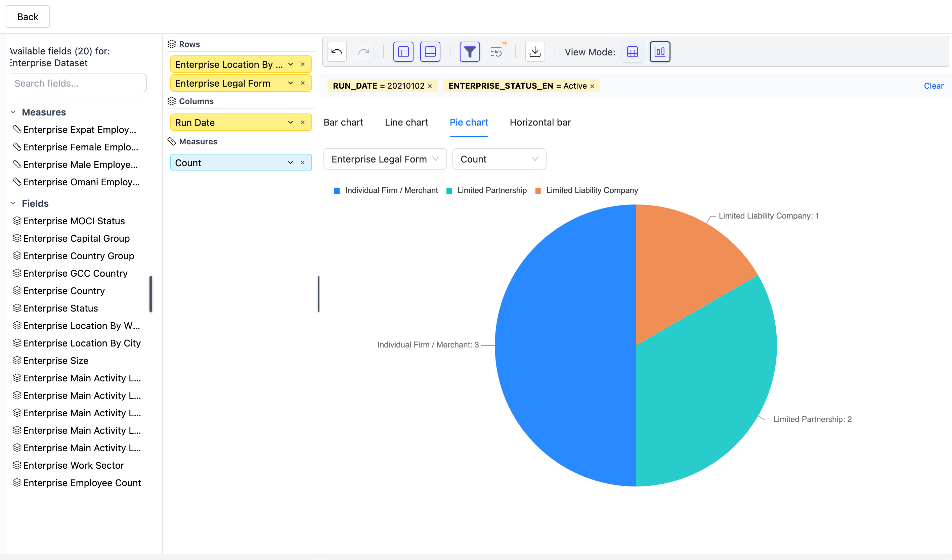Click the orange Limited Liability Company legend swatch
This screenshot has width=952, height=560.
538,191
